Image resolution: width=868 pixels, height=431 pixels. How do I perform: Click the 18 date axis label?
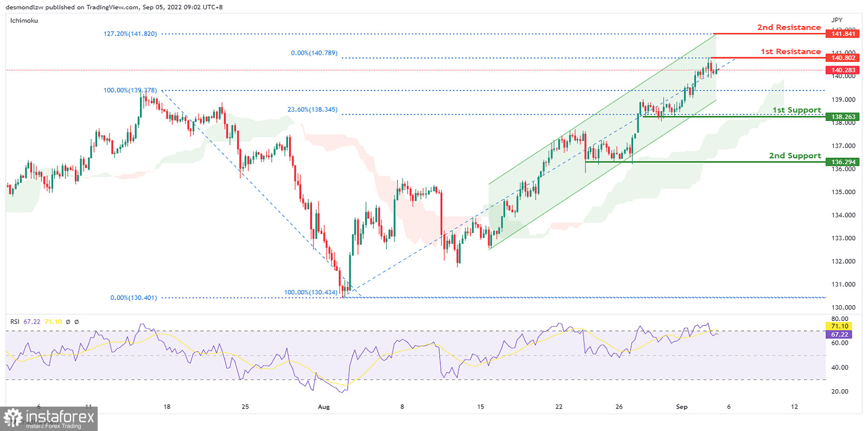(167, 407)
